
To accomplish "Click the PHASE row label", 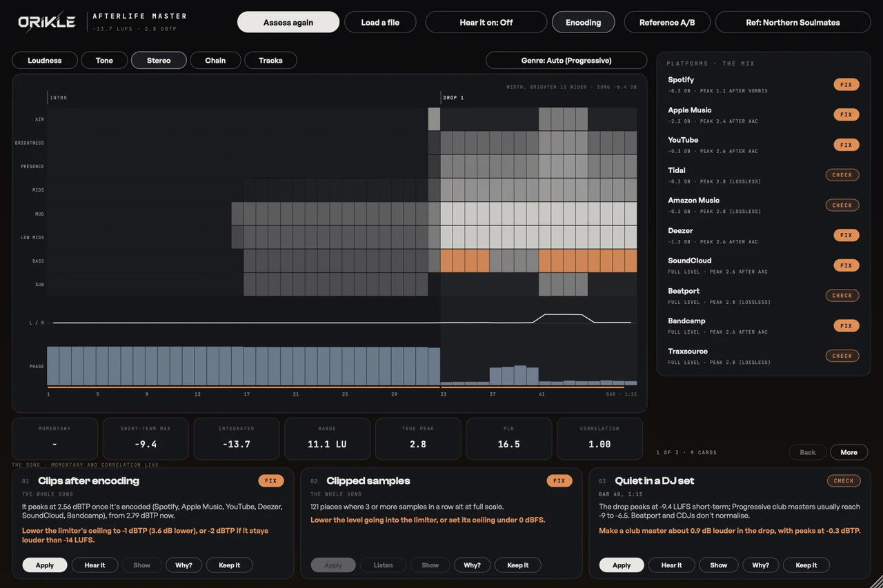I will click(x=37, y=366).
